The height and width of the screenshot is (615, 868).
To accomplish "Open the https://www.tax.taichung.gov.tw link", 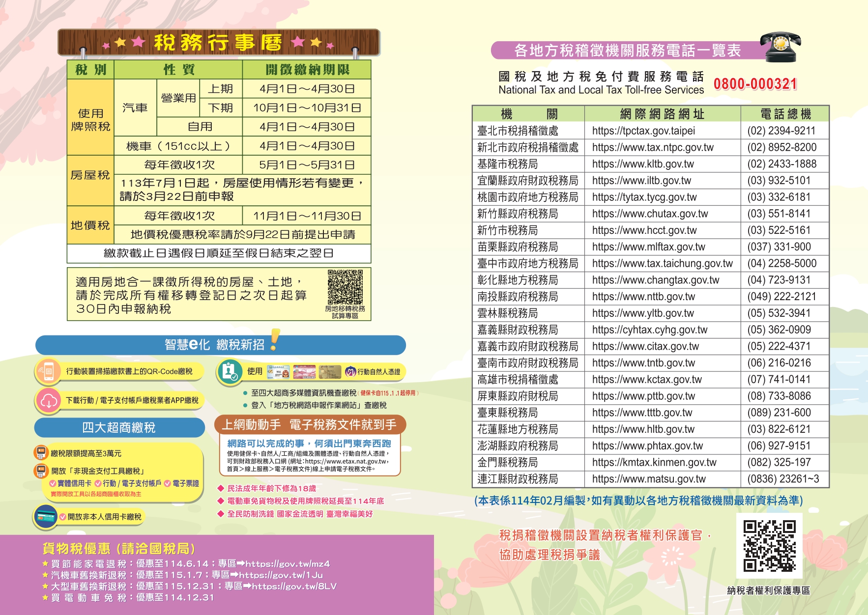I will 662,264.
